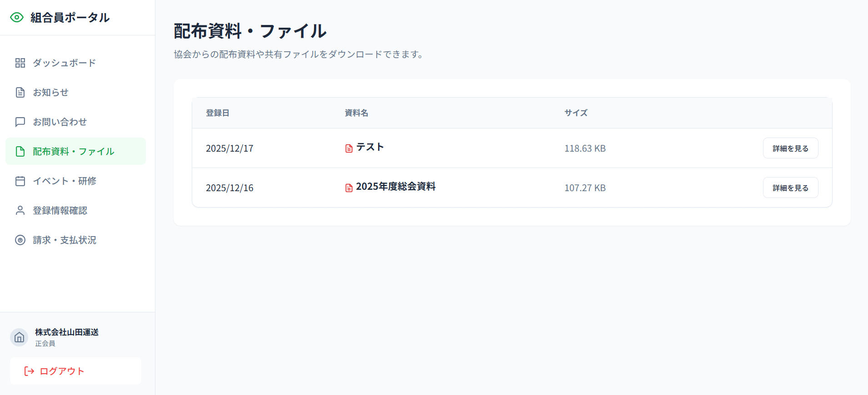Go to イベント・研修 page
868x395 pixels.
65,181
